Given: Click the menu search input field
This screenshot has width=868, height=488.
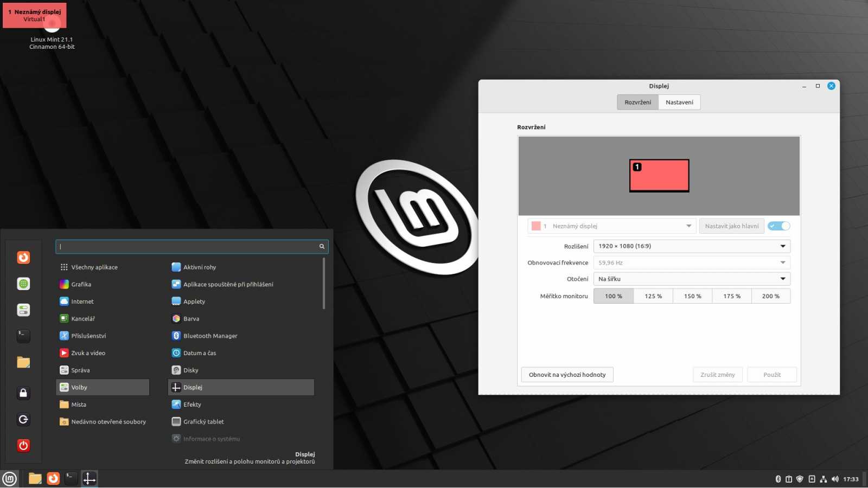Looking at the screenshot, I should [x=192, y=247].
